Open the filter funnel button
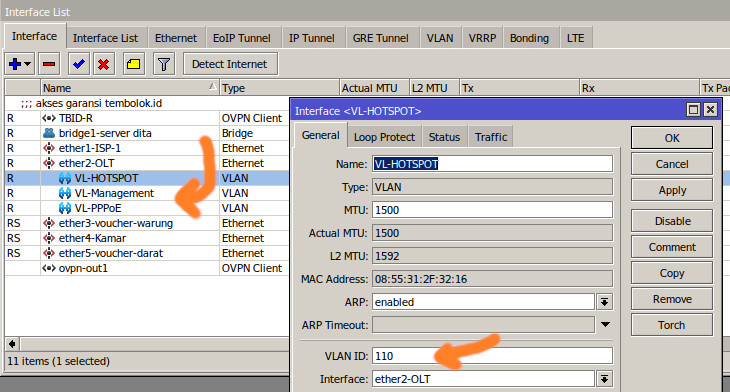This screenshot has width=730, height=392. point(163,64)
